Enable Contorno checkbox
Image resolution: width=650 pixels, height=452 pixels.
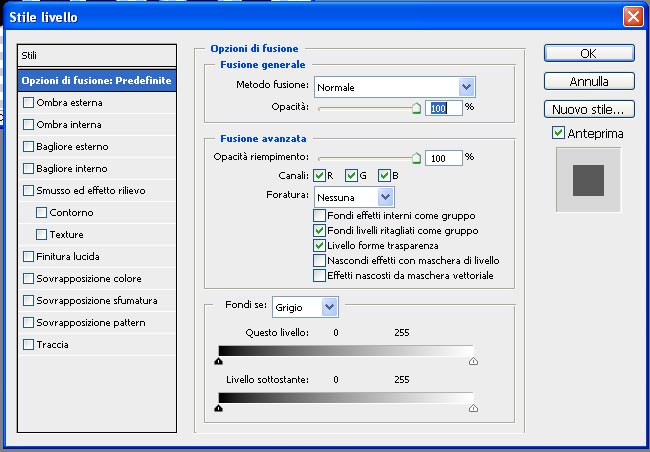click(x=41, y=212)
